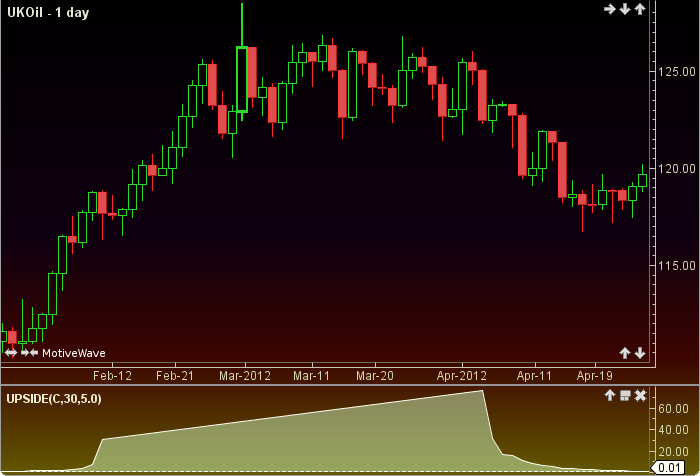Click the 20.00 value on the UPSIDE axis
This screenshot has width=700, height=476.
click(x=673, y=451)
